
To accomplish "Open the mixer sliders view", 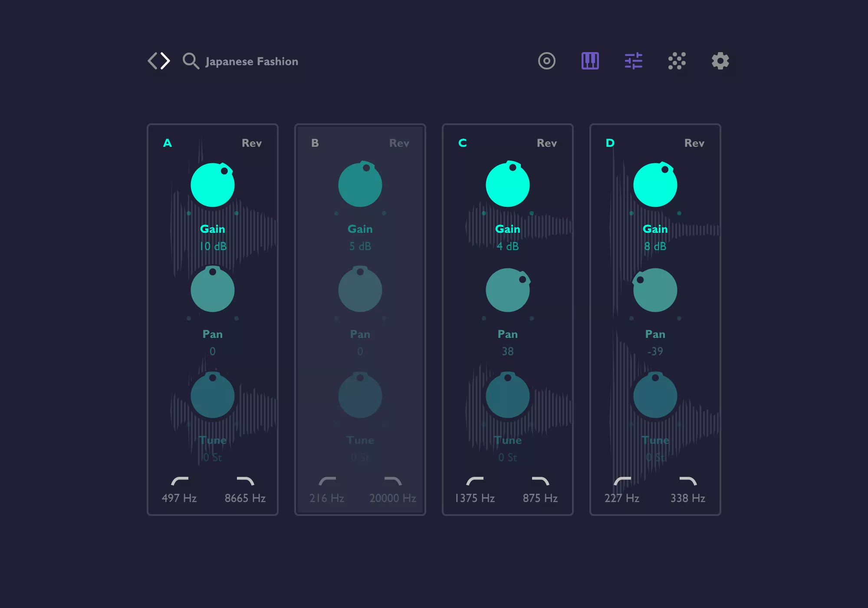I will point(633,61).
